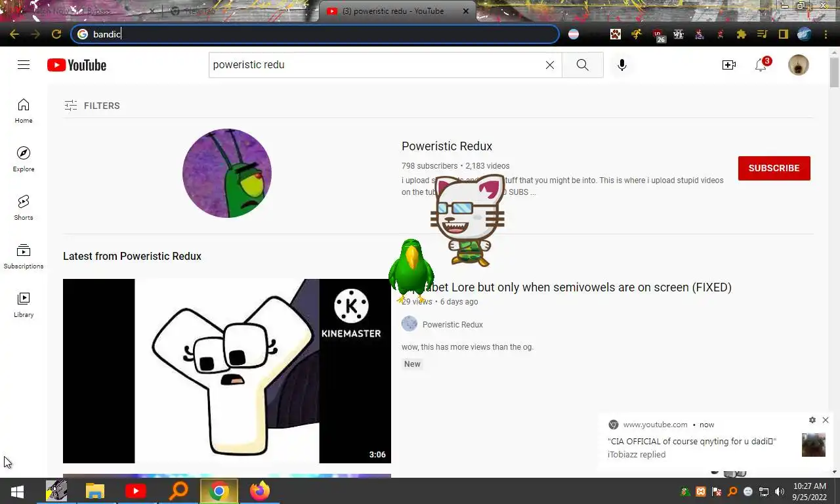
Task: Play the KineMaster video thumbnail
Action: tap(227, 371)
